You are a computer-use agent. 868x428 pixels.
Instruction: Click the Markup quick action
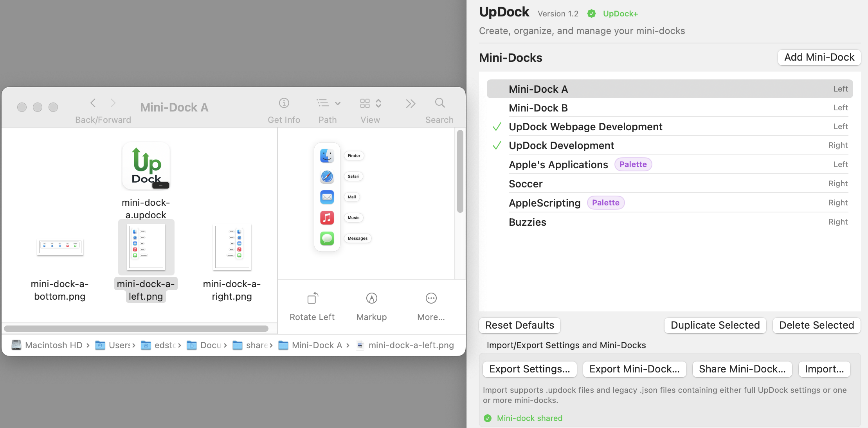point(371,307)
